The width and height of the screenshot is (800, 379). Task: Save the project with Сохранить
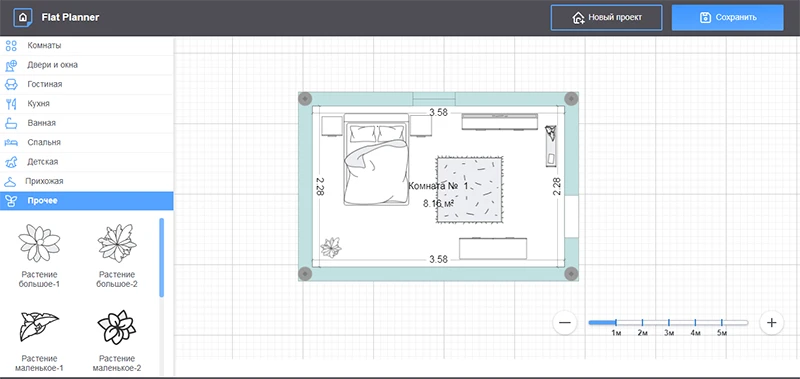[x=728, y=18]
